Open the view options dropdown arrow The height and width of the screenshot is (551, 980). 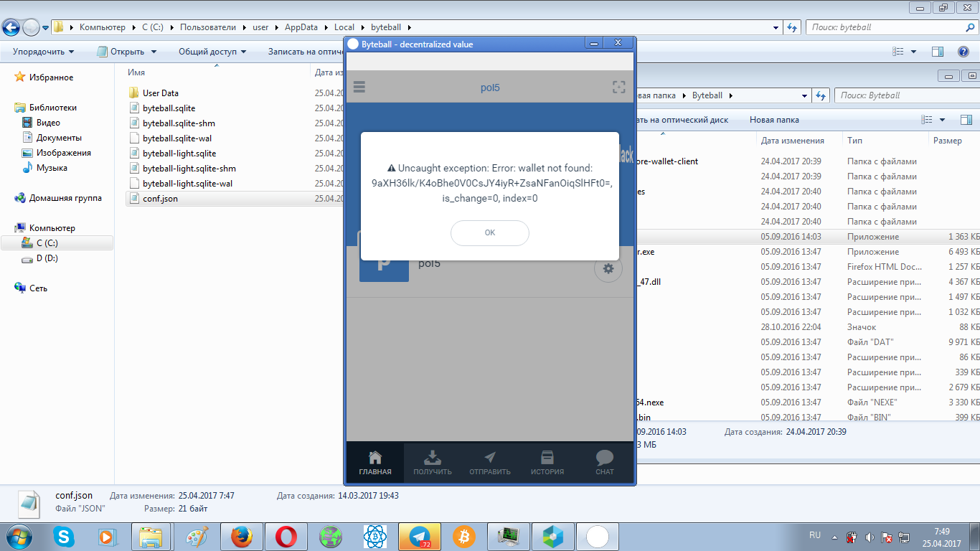tap(913, 52)
